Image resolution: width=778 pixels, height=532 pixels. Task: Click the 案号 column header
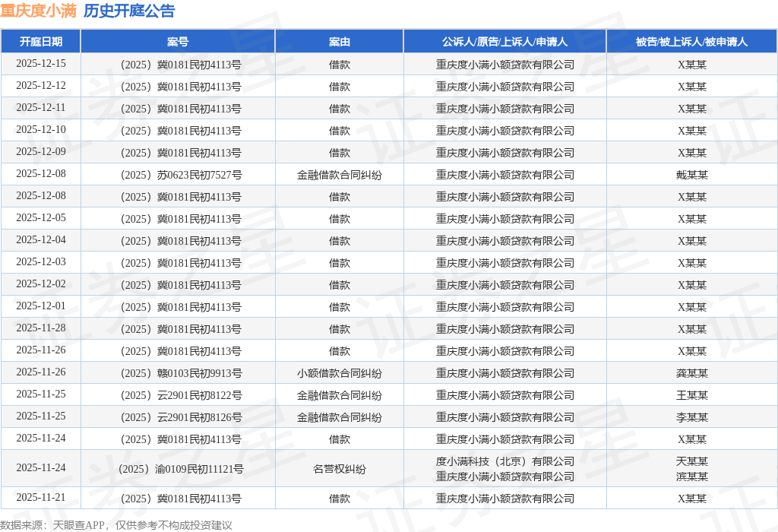(178, 42)
